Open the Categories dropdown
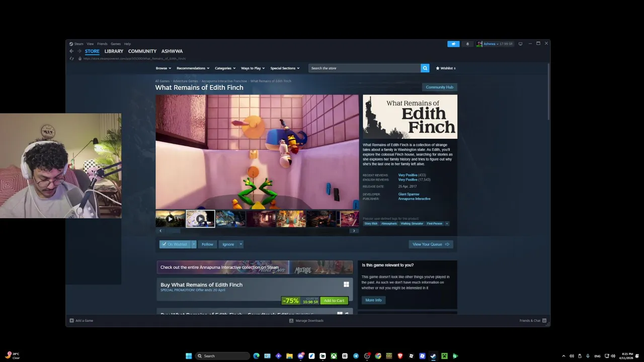The width and height of the screenshot is (644, 362). point(225,68)
